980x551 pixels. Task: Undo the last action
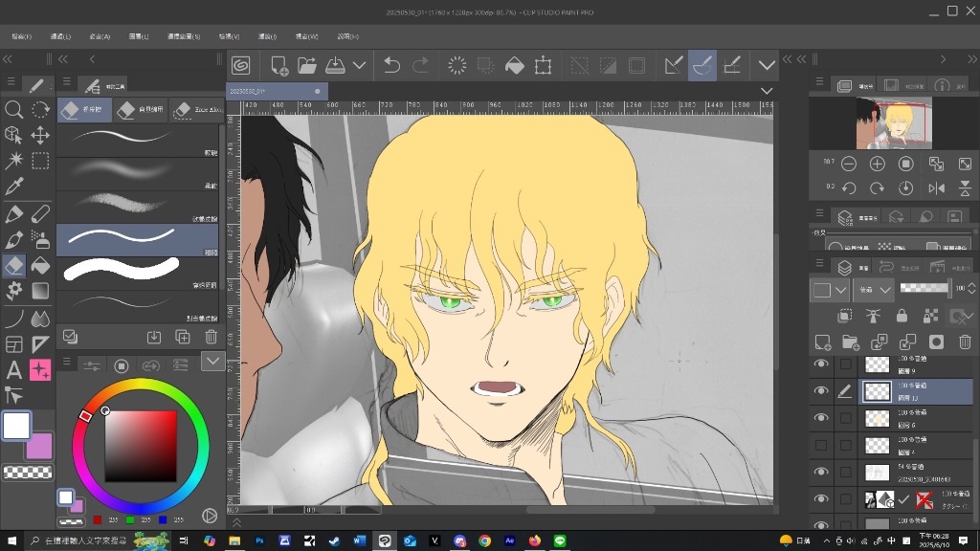coord(391,65)
